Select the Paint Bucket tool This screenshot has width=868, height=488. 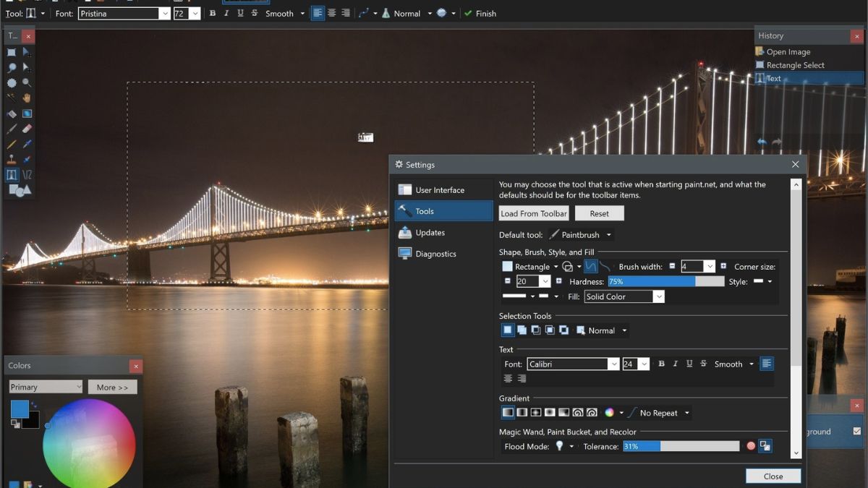click(12, 114)
